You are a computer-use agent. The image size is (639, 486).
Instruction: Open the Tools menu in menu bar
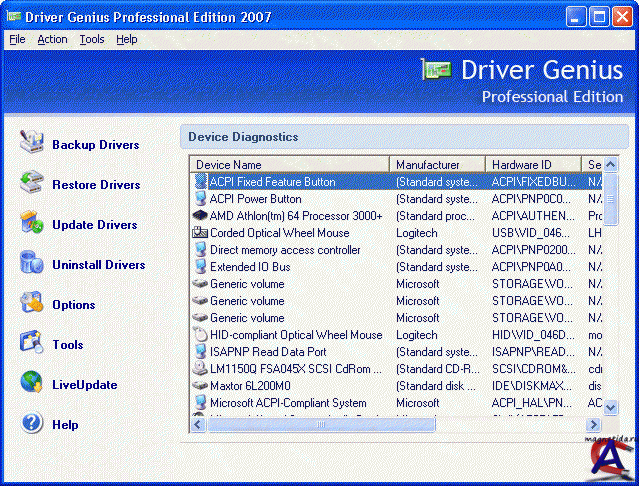click(x=92, y=39)
